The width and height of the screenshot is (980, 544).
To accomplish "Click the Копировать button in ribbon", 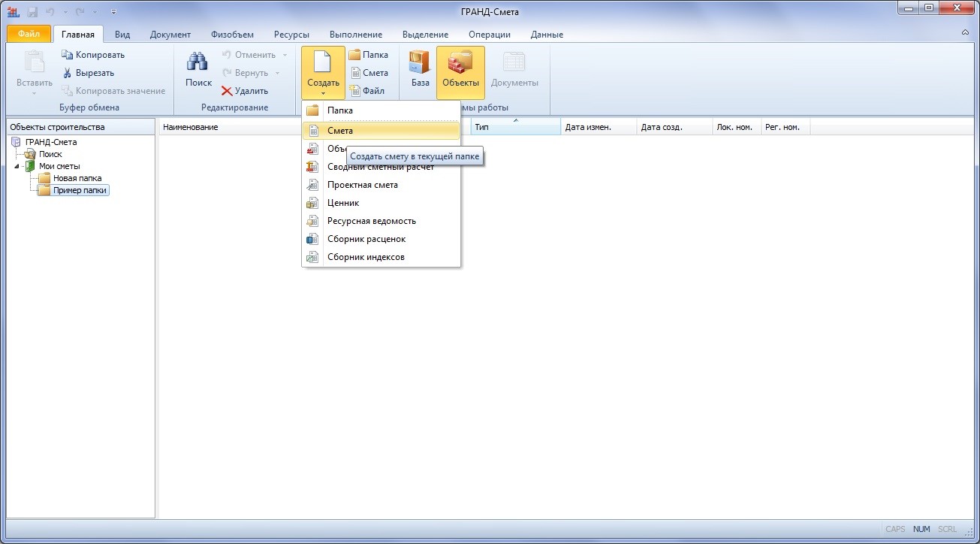I will (93, 55).
